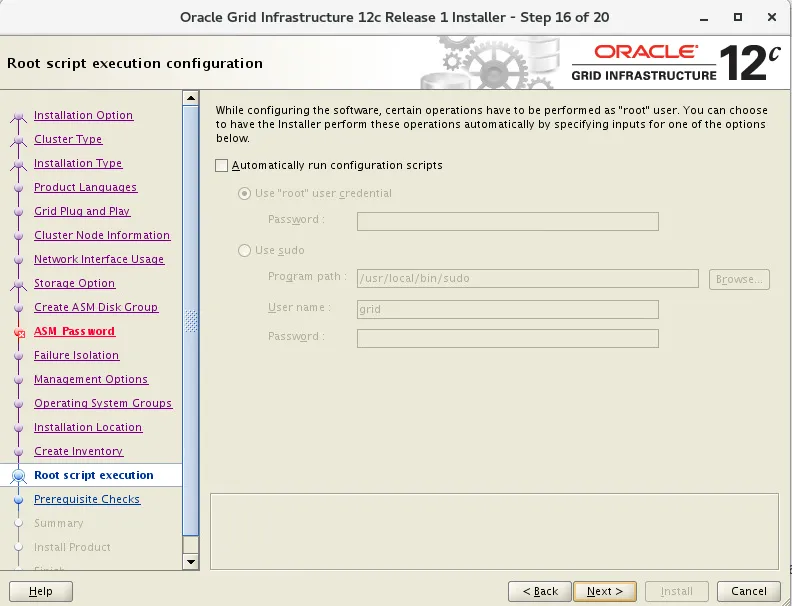Open the Storage Option step
Screen dimensions: 792x606
coord(75,283)
